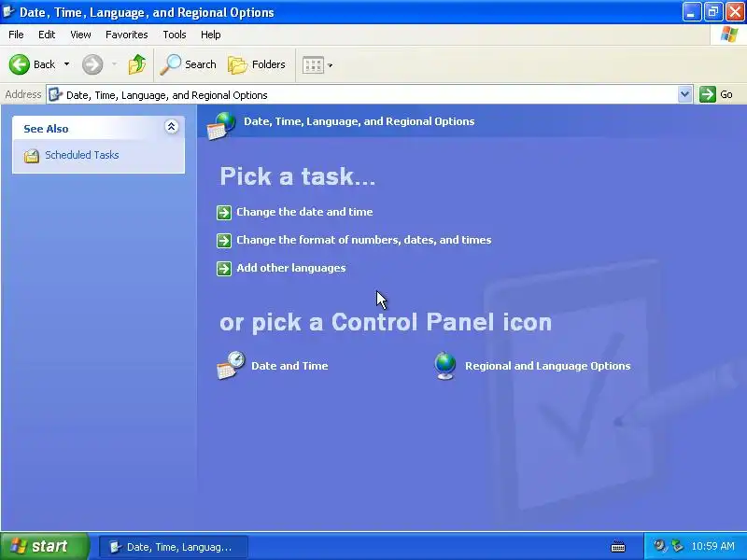Open the Start menu
This screenshot has width=747, height=560.
pyautogui.click(x=45, y=546)
